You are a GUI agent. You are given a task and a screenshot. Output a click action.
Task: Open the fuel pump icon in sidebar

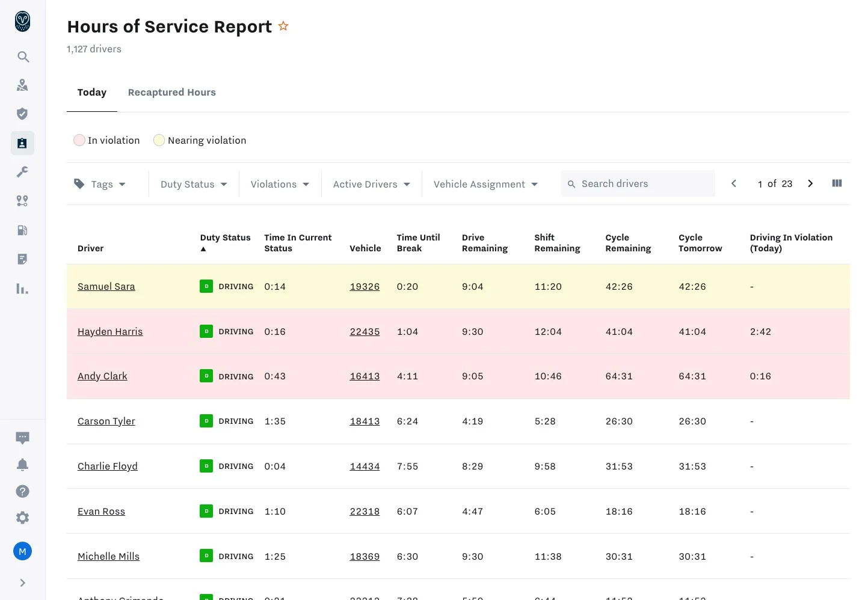pos(22,230)
